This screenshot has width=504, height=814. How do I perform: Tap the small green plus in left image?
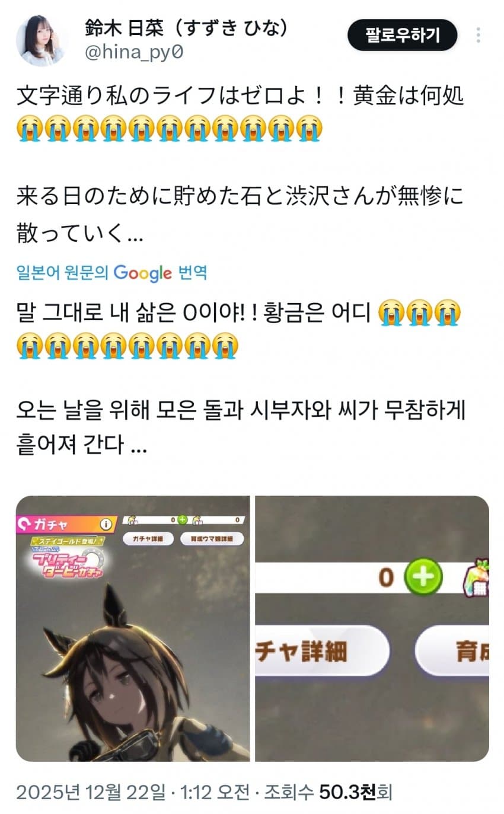pyautogui.click(x=182, y=519)
